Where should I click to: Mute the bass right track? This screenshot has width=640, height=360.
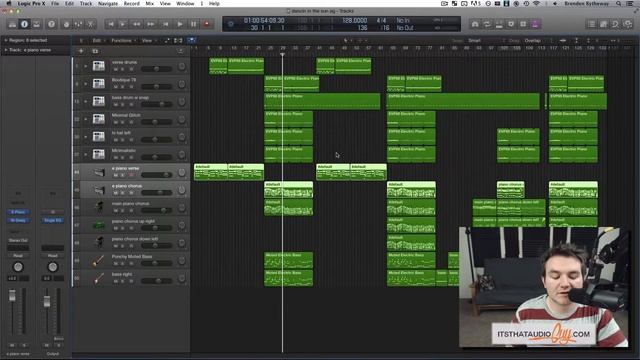tap(116, 281)
